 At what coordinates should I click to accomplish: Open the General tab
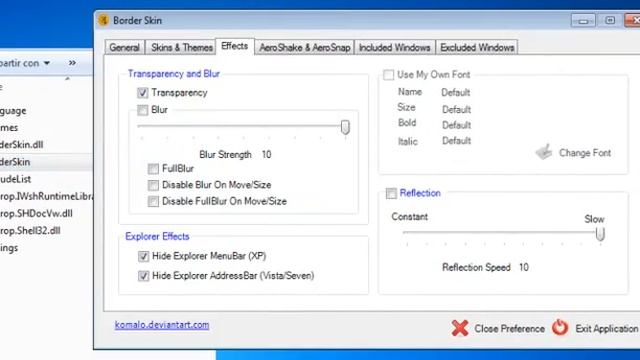124,47
